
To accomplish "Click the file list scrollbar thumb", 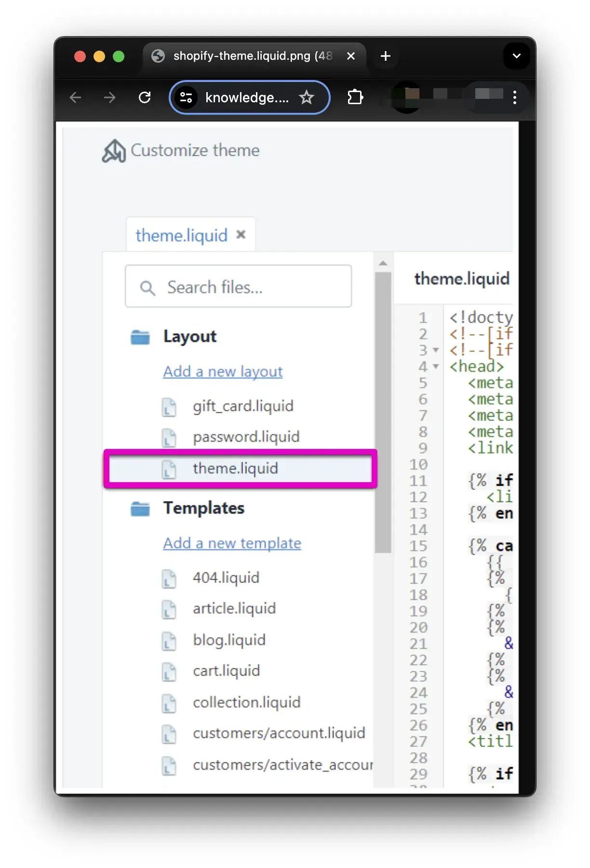I will 383,412.
